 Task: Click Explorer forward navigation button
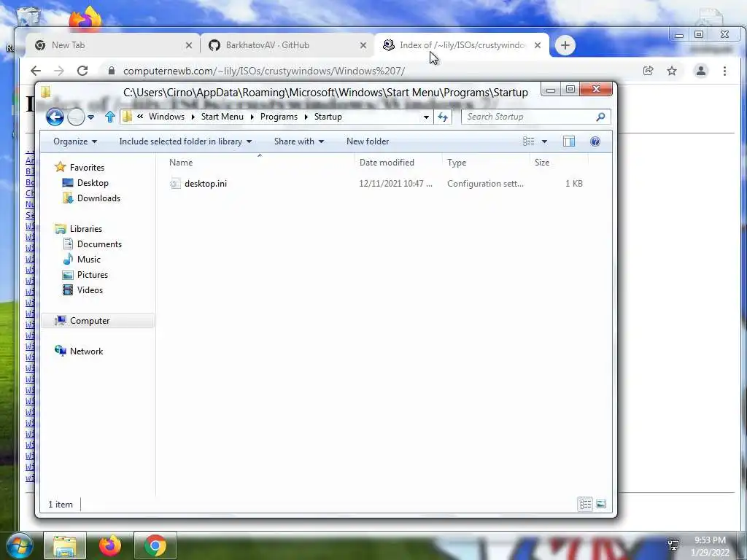(x=76, y=117)
